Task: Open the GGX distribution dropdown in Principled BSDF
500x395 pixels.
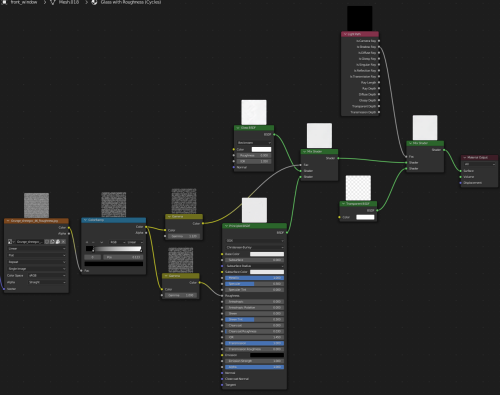Action: pyautogui.click(x=255, y=241)
